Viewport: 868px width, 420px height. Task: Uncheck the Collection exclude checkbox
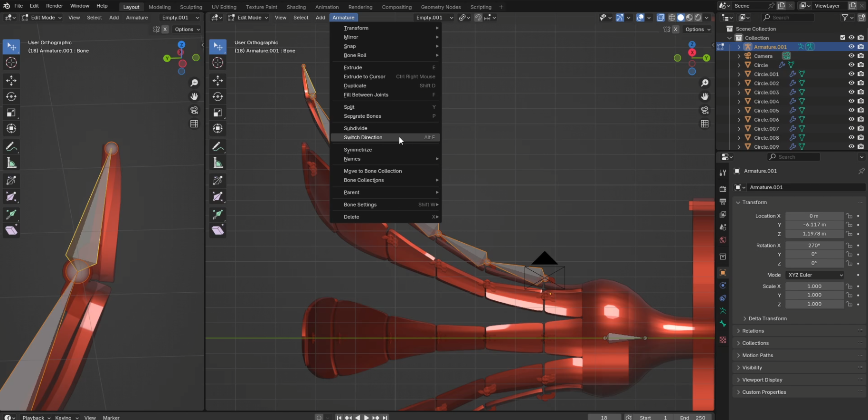click(x=842, y=38)
